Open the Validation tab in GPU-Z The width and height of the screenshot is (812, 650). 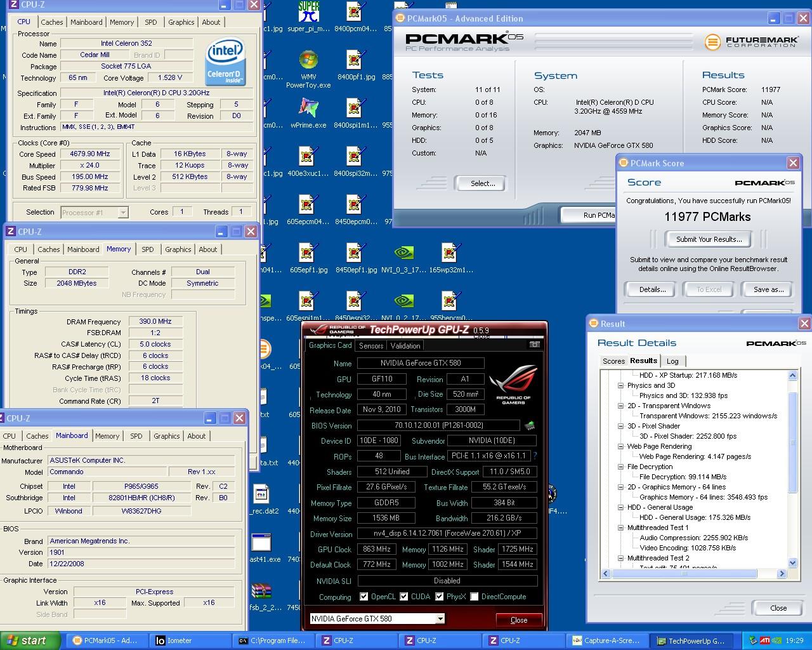coord(405,346)
